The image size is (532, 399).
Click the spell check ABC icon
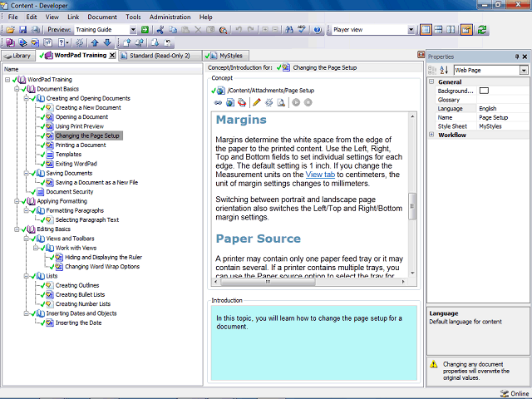302,30
